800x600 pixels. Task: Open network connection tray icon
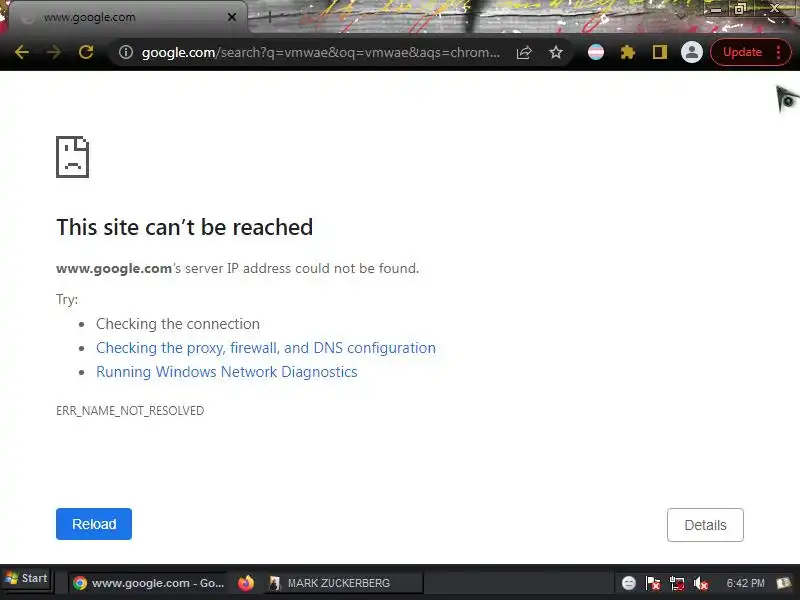677,583
